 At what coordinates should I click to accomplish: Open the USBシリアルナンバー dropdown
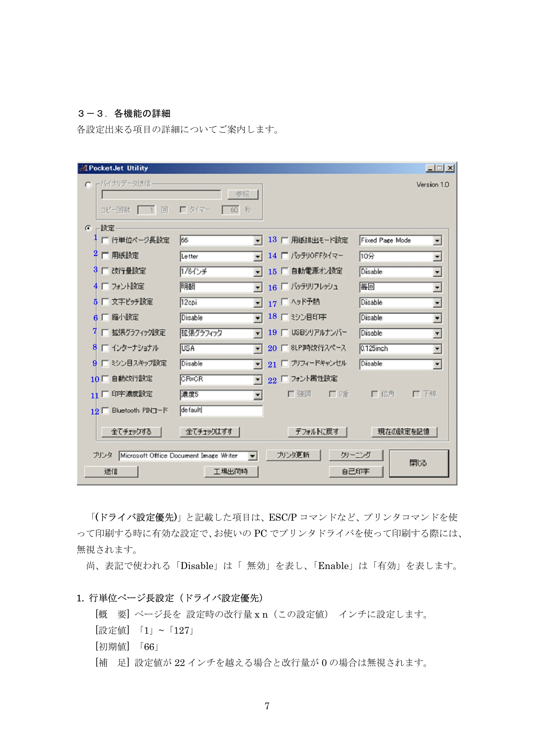(x=401, y=333)
